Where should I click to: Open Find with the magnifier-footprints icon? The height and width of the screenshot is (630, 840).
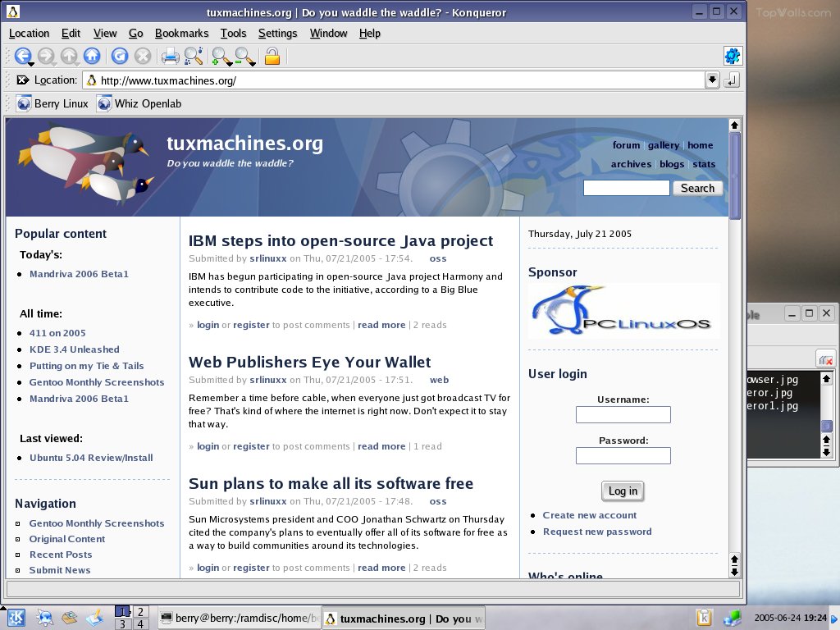(x=194, y=56)
